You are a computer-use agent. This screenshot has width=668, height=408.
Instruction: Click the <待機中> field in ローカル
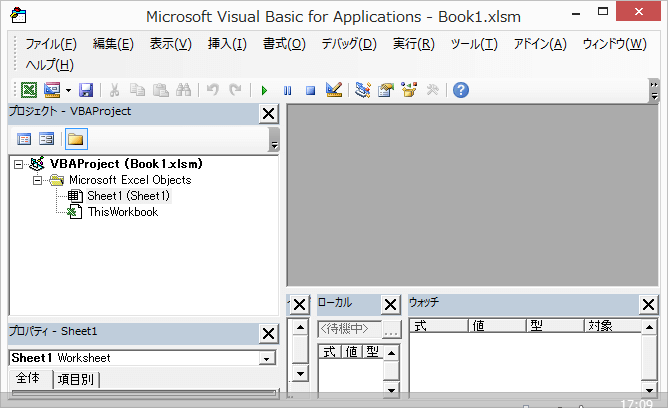(x=349, y=329)
